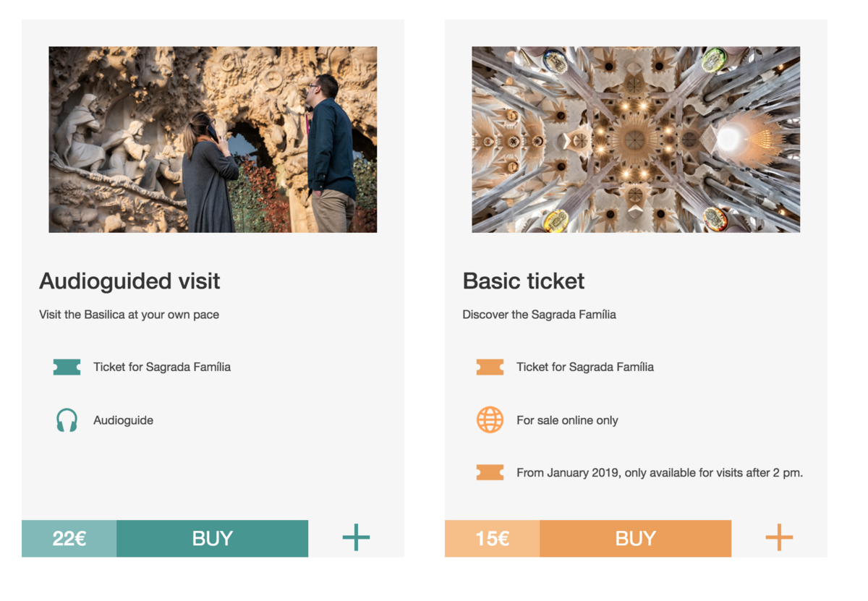Buy the Audioguided visit ticket
The width and height of the screenshot is (868, 601).
point(212,539)
